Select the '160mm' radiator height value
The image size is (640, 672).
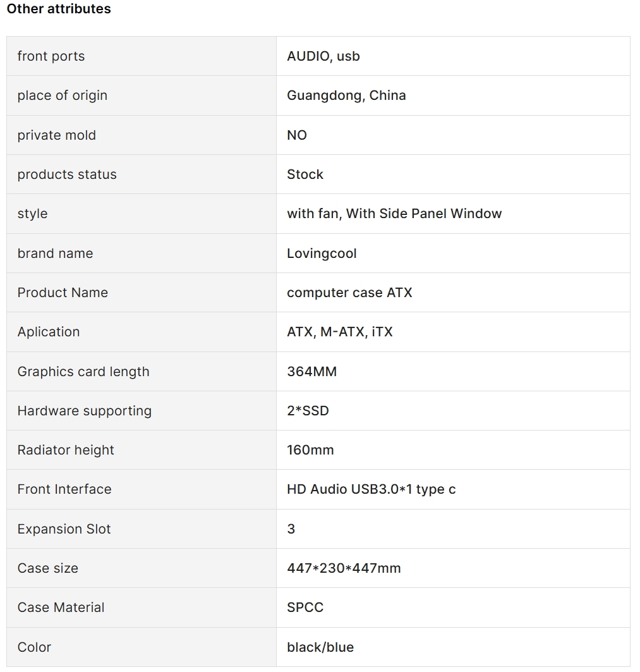(x=310, y=450)
